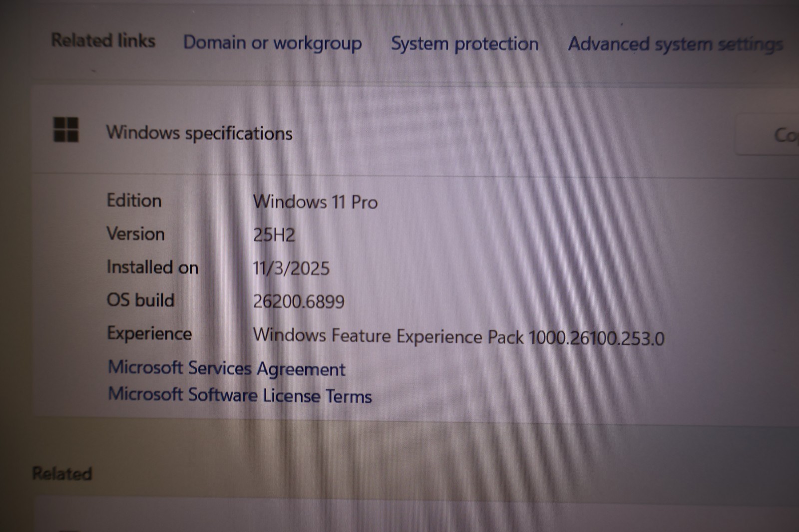Image resolution: width=799 pixels, height=532 pixels.
Task: Click the Version label
Action: (135, 234)
